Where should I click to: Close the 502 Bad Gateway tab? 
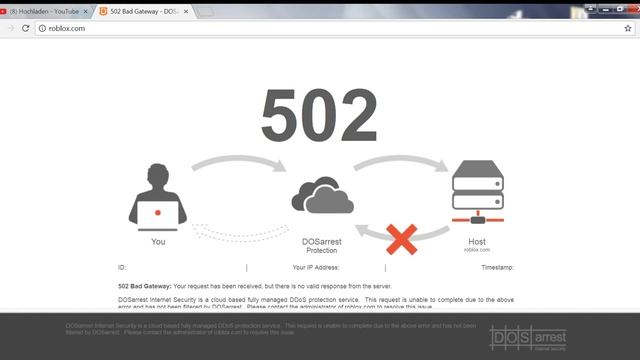(x=186, y=12)
